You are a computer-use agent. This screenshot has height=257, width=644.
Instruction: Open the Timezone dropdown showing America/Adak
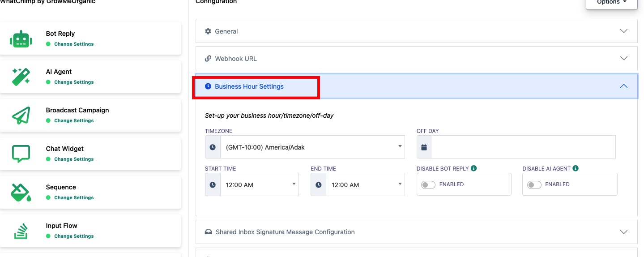312,147
